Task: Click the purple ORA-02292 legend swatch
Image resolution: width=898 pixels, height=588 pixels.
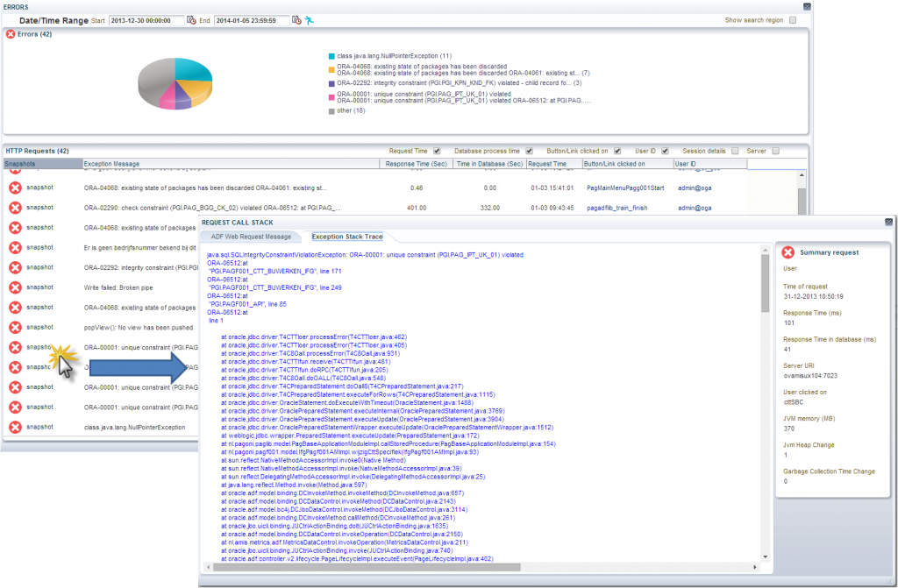Action: [331, 83]
